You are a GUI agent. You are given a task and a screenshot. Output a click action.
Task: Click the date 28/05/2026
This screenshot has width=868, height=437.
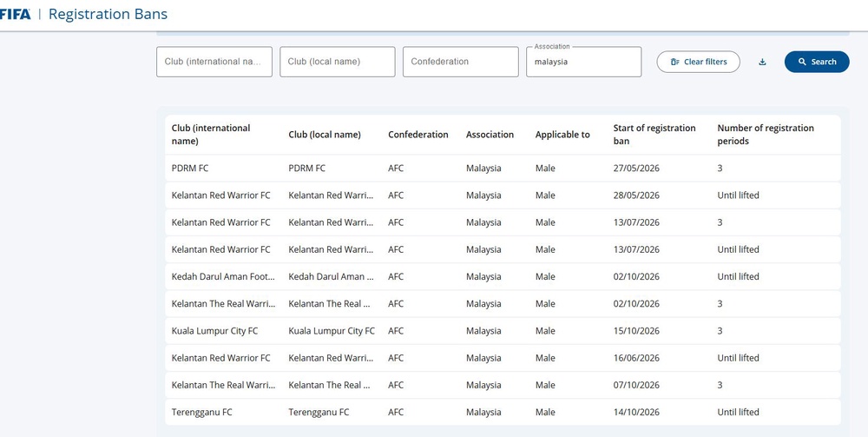pos(636,195)
